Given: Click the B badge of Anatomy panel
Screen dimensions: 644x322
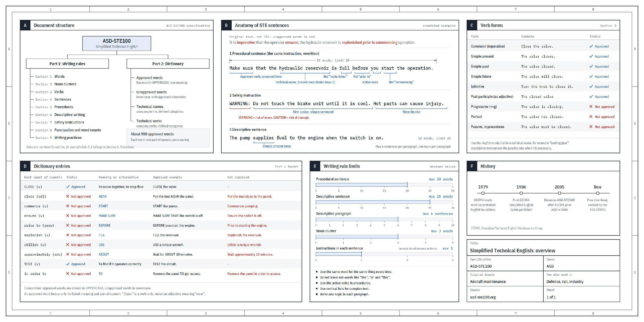Looking at the screenshot, I should [x=226, y=25].
